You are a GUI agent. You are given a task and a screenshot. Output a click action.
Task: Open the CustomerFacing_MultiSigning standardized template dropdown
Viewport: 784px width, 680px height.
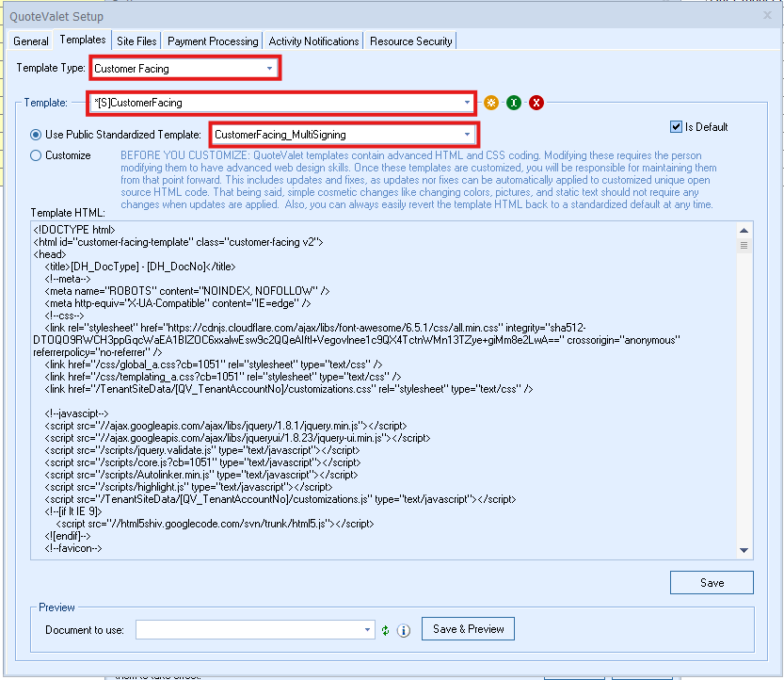click(x=467, y=134)
